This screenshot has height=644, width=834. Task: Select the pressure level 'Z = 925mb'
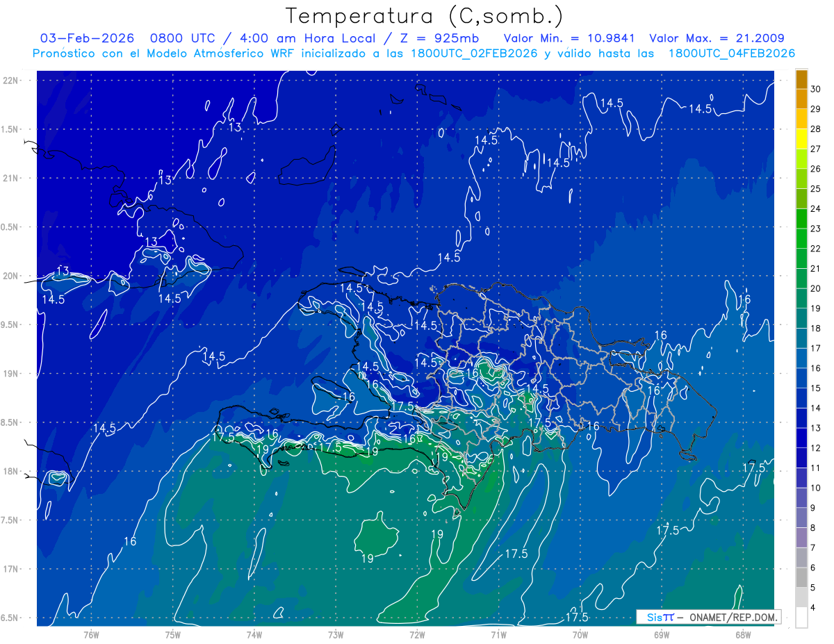440,38
